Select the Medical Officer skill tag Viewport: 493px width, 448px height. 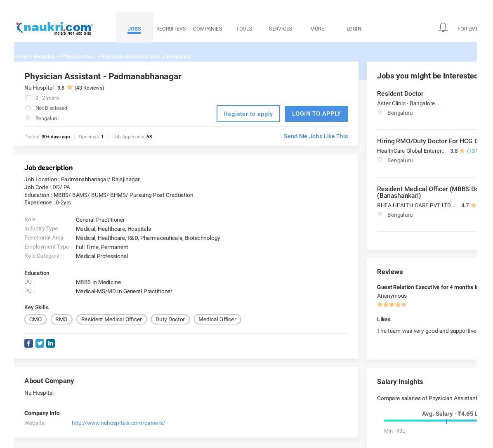[217, 319]
